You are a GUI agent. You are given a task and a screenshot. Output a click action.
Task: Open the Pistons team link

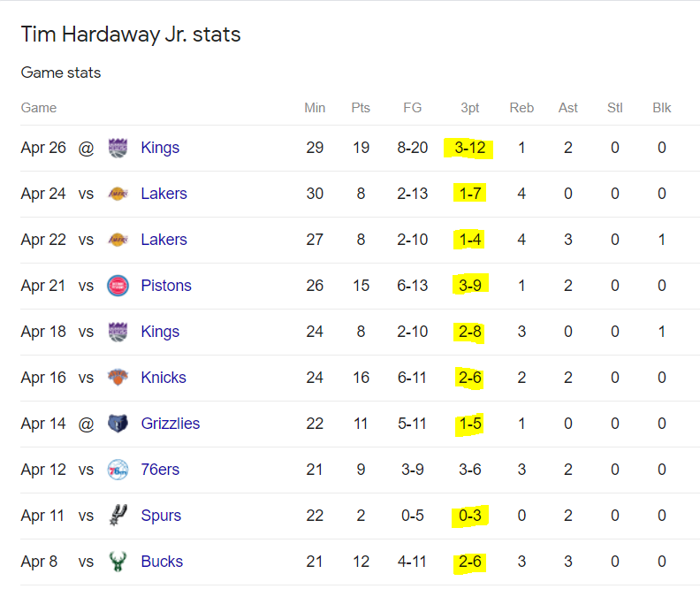[x=166, y=286]
